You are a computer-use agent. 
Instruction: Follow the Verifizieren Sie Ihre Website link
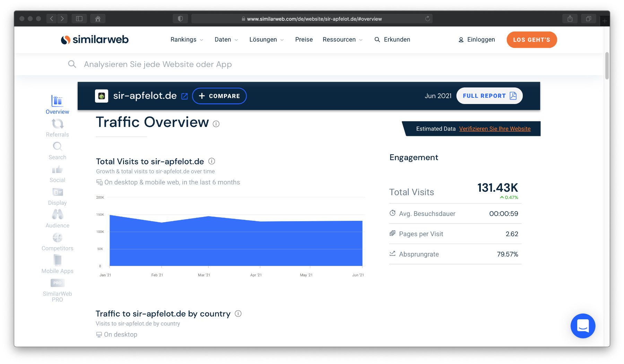coord(495,129)
